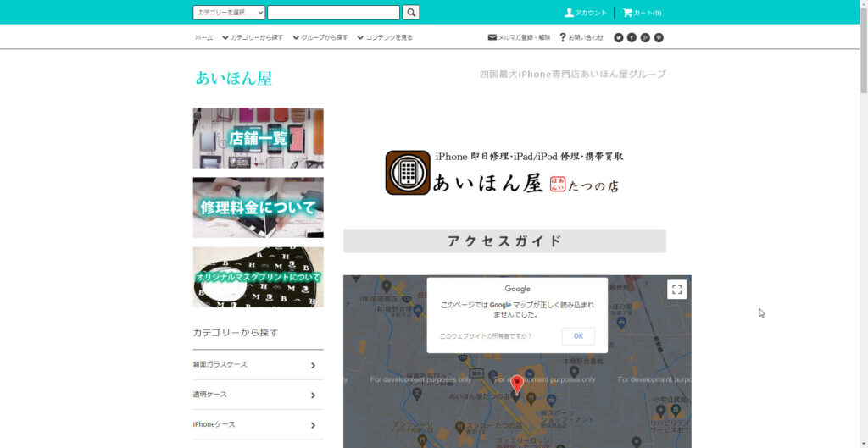Open the 修理料金について banner image

coord(258,207)
